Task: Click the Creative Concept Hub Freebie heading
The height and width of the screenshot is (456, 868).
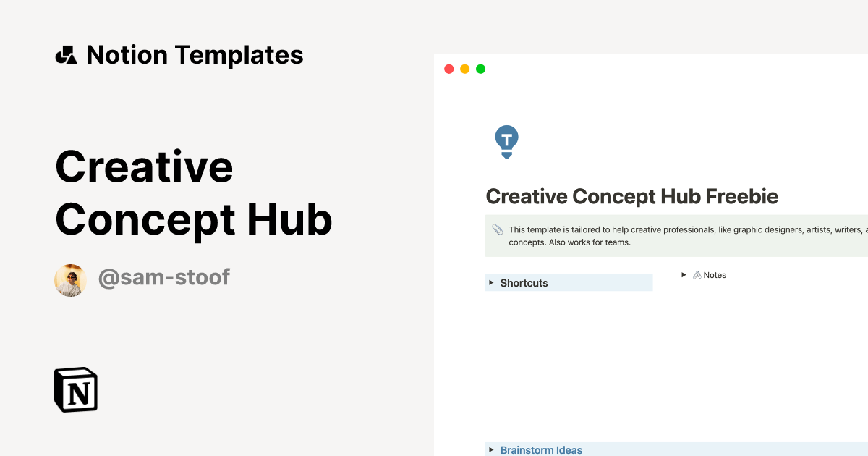Action: [632, 196]
